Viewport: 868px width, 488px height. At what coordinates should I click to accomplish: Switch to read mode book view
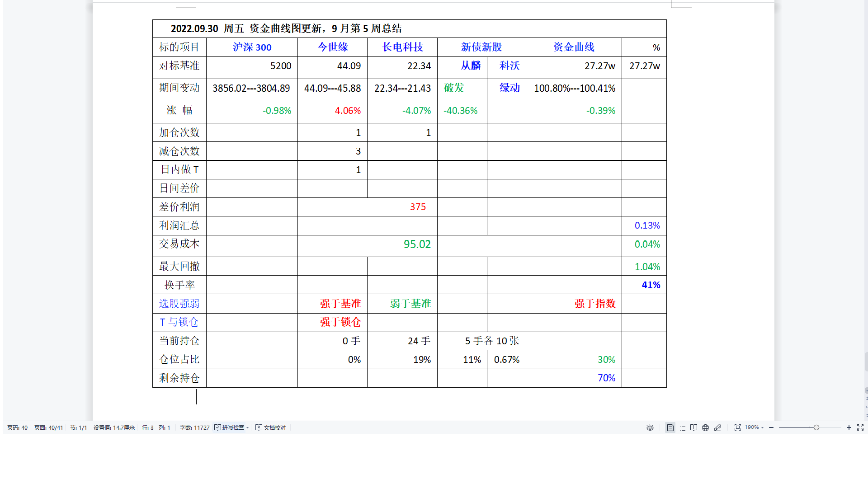point(694,427)
